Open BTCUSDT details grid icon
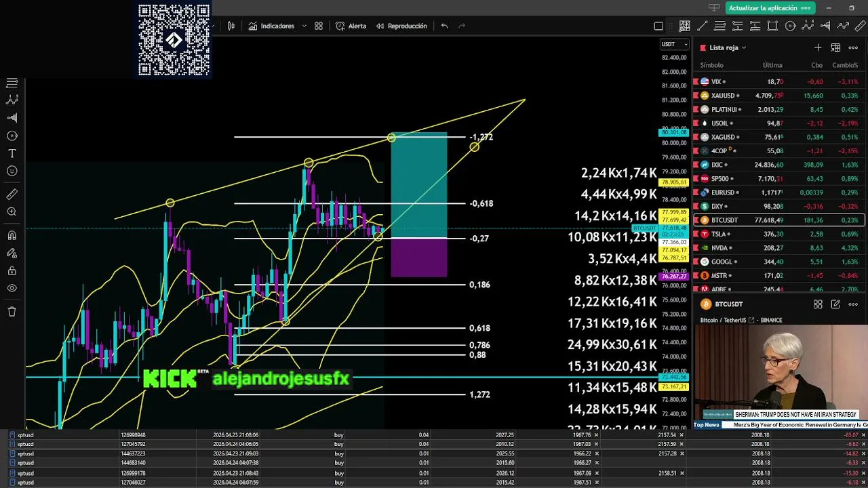This screenshot has width=868, height=488. tap(818, 304)
